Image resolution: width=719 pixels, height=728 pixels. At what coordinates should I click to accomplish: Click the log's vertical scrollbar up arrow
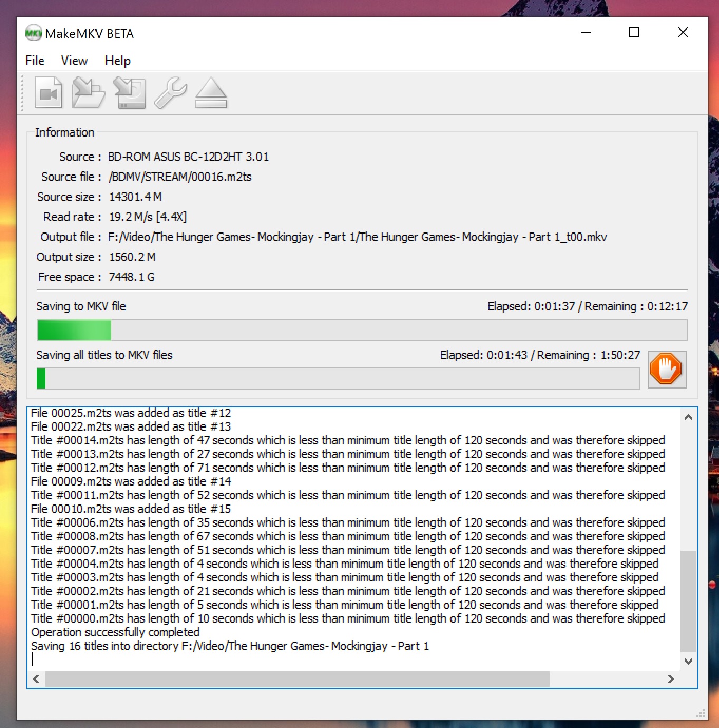(x=688, y=417)
